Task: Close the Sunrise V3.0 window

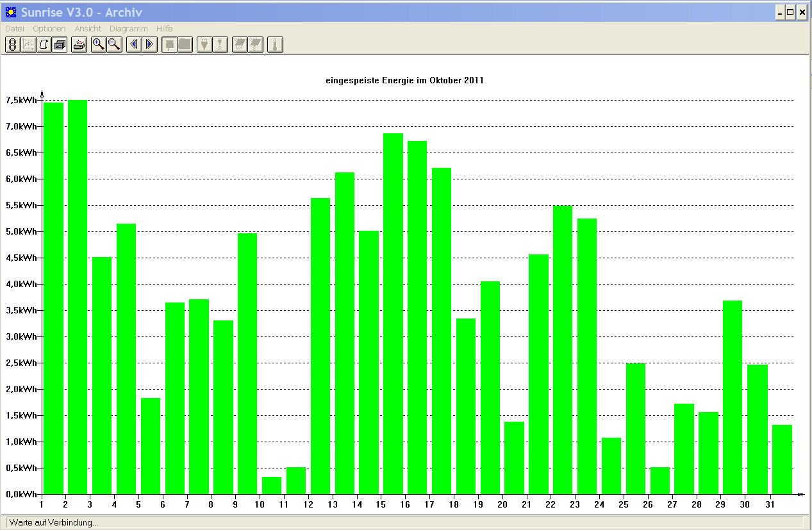Action: click(x=802, y=12)
